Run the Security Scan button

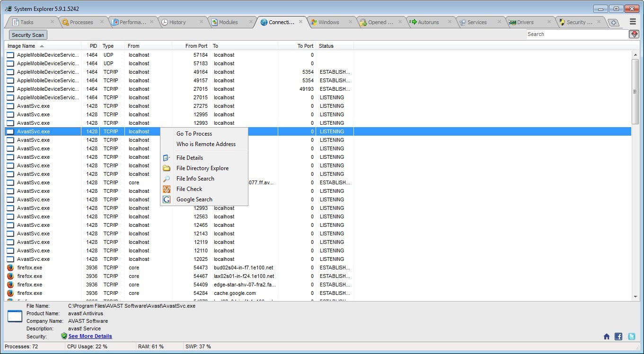pyautogui.click(x=28, y=35)
